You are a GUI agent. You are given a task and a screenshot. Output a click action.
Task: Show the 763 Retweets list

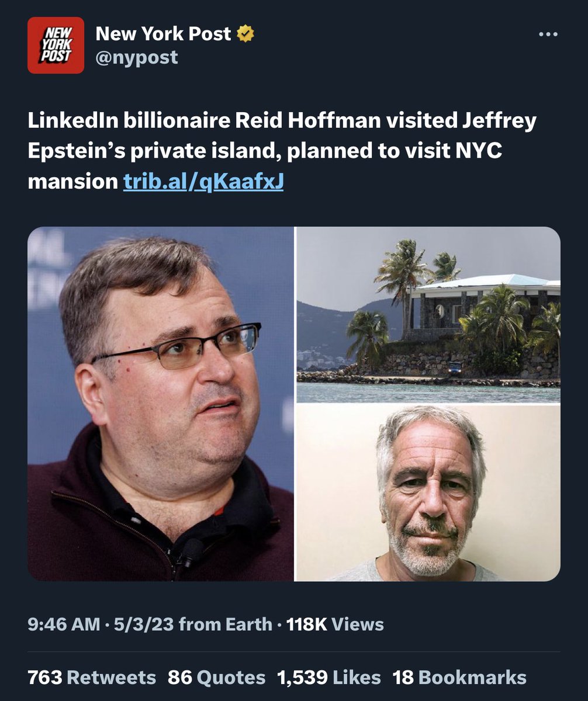[x=92, y=677]
